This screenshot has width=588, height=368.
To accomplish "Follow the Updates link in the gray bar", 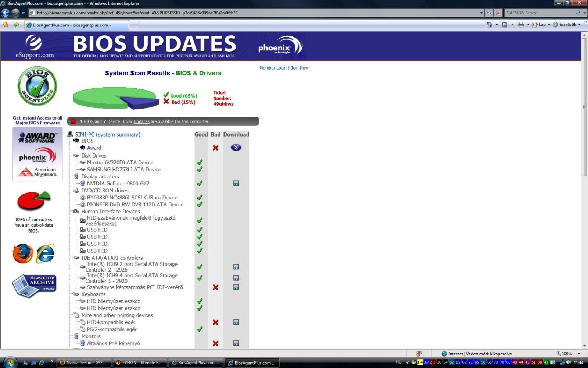I will click(x=141, y=121).
